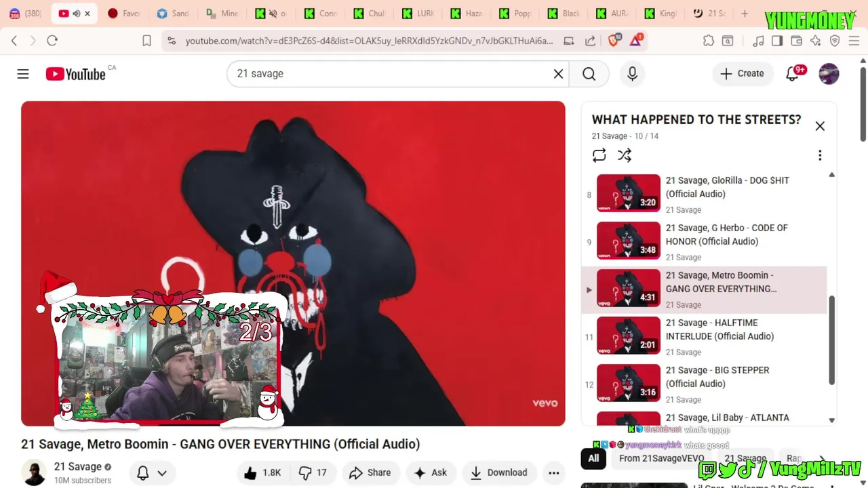Screen dimensions: 868x488
Task: Click the page vertical scrollbar thumb
Action: [x=863, y=103]
